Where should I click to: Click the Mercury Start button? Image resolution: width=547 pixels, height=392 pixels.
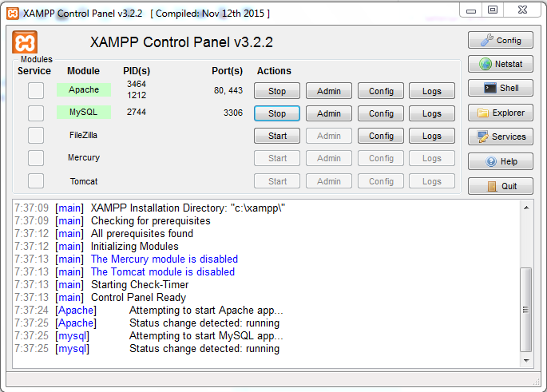click(x=277, y=158)
